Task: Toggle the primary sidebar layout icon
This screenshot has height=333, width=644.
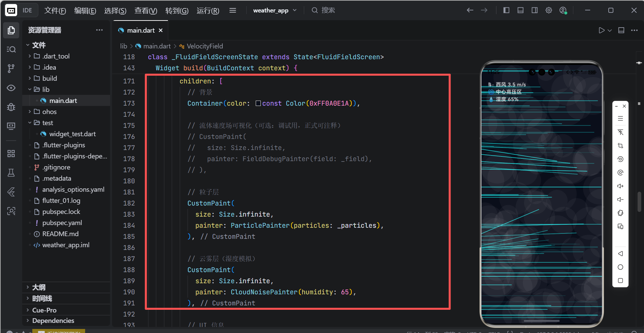Action: tap(506, 10)
